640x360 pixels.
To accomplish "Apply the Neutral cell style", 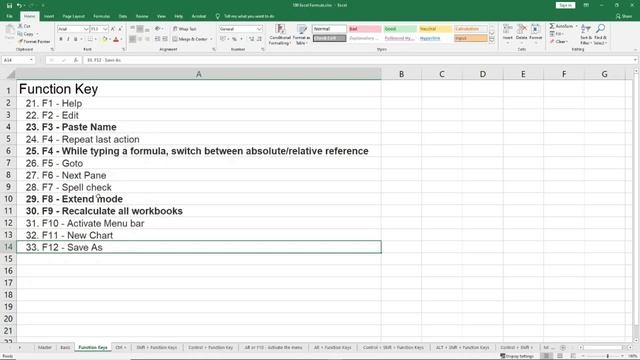I will coord(436,29).
